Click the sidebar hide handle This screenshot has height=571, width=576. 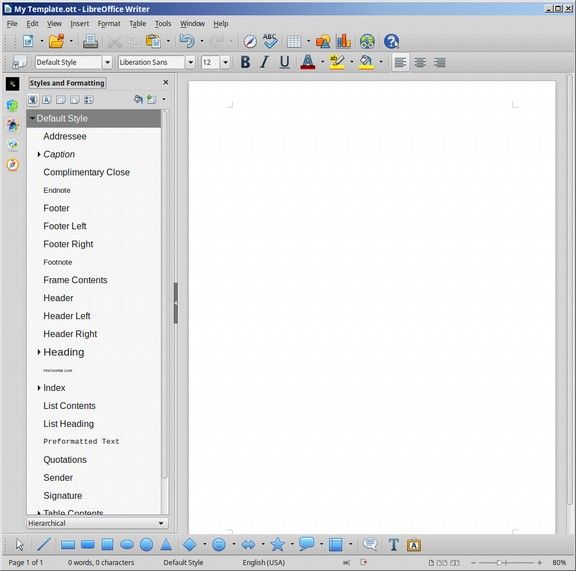(176, 303)
